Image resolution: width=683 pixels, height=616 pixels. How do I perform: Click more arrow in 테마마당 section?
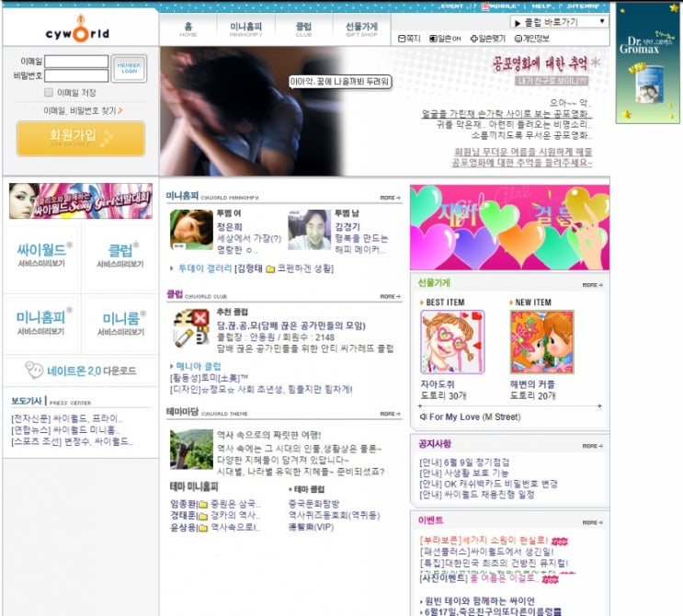click(390, 414)
